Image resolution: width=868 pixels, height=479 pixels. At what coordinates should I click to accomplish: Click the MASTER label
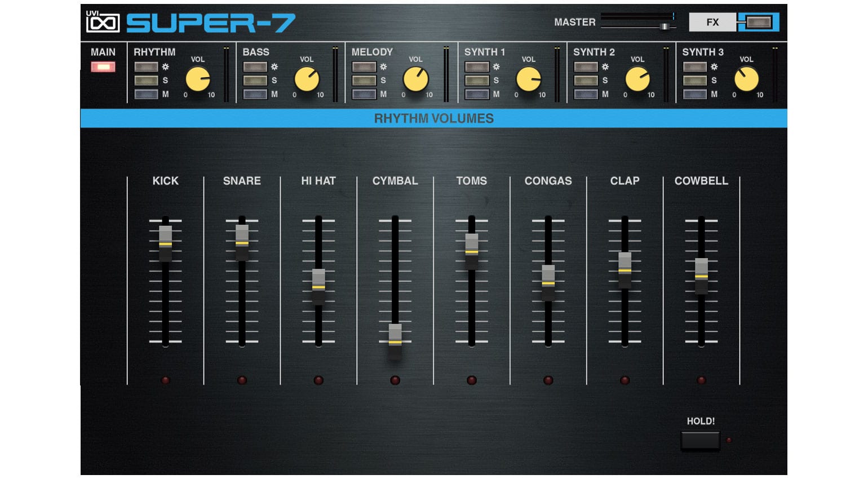(x=574, y=22)
